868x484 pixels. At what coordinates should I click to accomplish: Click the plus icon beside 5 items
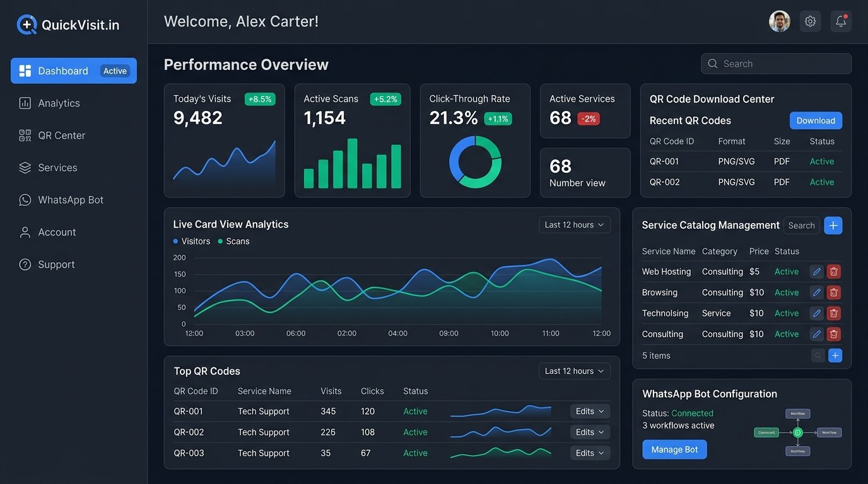[835, 355]
